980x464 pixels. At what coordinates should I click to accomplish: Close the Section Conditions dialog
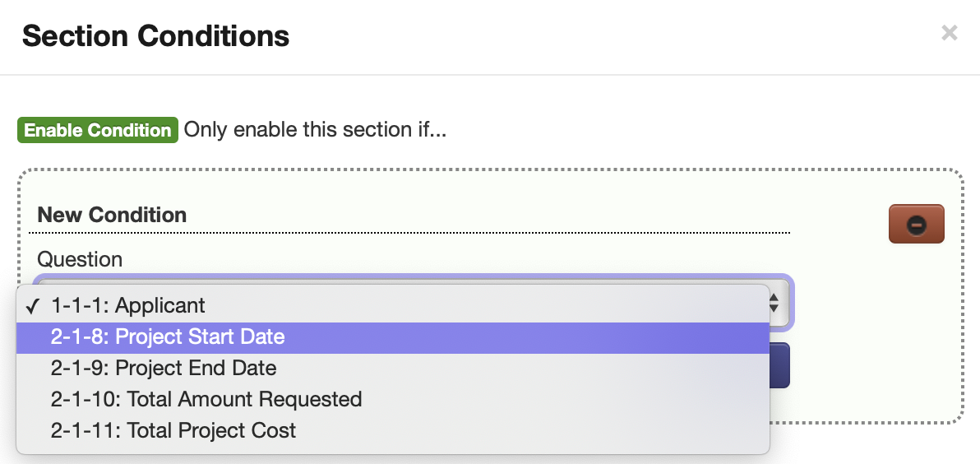click(x=949, y=33)
